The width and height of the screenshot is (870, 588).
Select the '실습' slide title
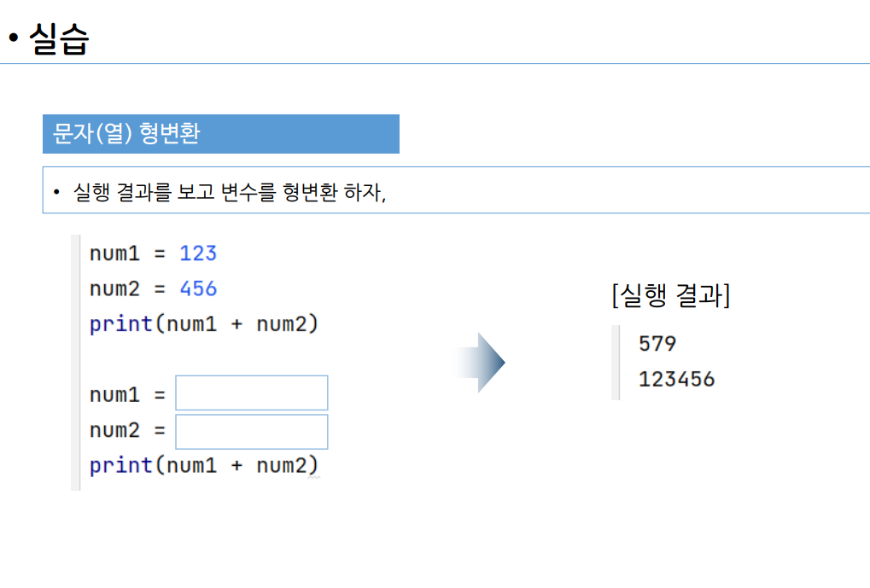click(x=58, y=38)
